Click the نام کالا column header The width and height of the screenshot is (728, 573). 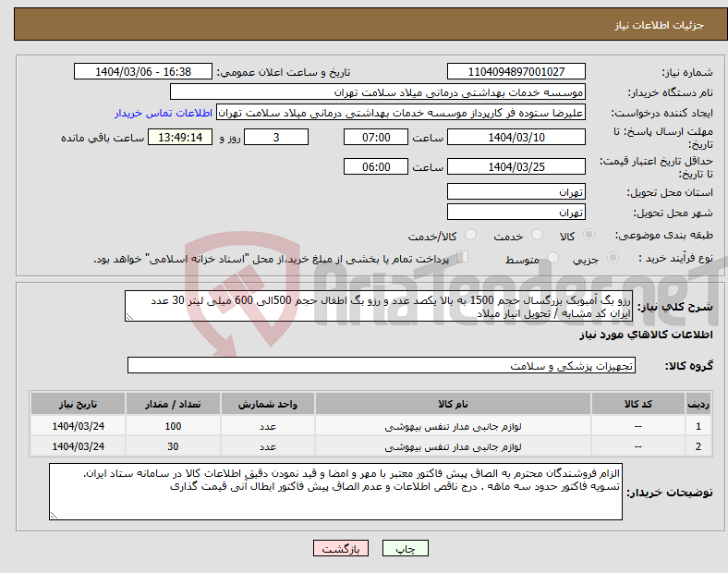[453, 404]
